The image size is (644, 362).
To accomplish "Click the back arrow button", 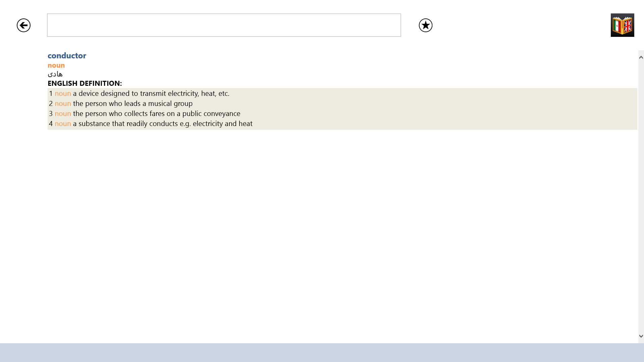I will pos(23,25).
